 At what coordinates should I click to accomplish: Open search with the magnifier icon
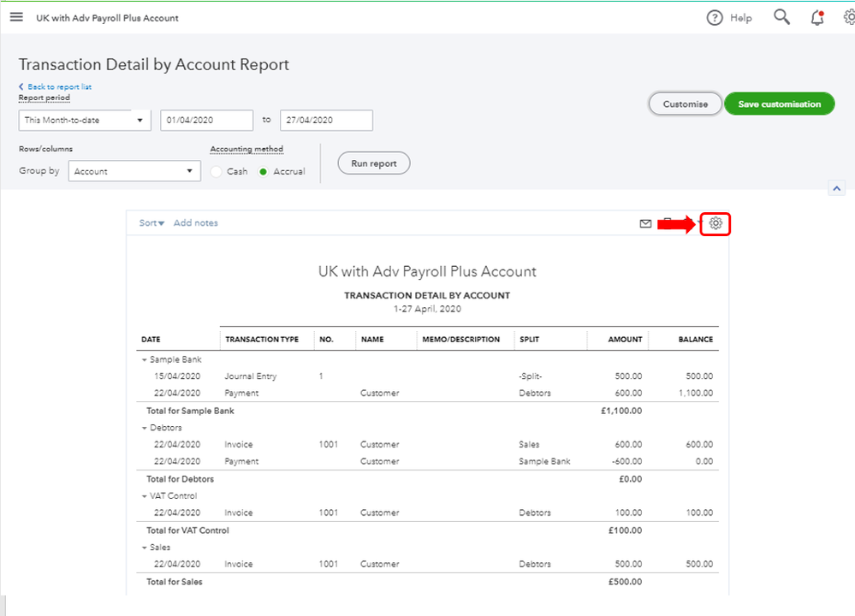(x=781, y=17)
